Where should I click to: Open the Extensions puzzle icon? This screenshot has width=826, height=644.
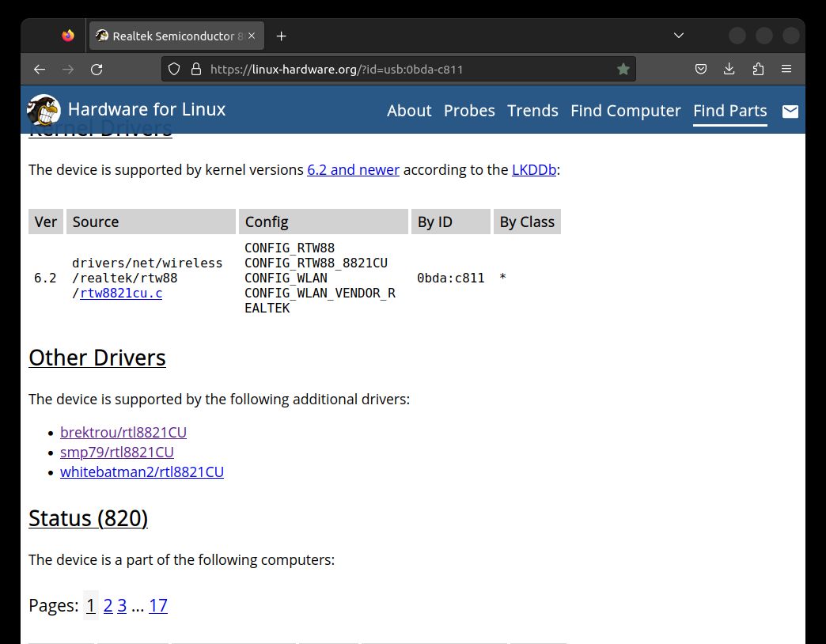tap(758, 70)
